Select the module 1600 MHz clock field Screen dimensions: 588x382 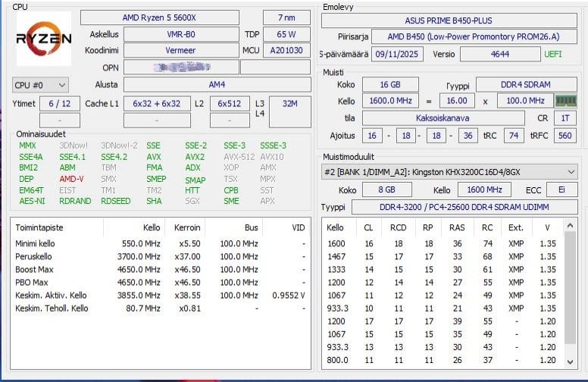tap(484, 190)
